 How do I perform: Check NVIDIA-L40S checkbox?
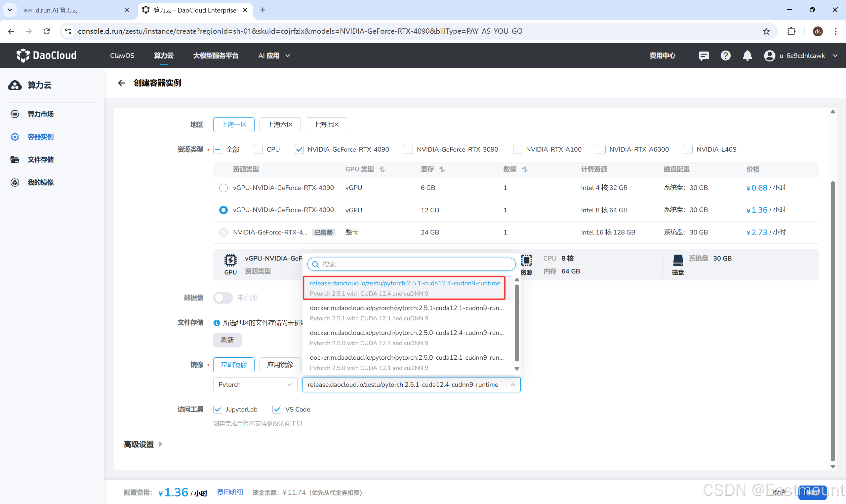click(688, 149)
